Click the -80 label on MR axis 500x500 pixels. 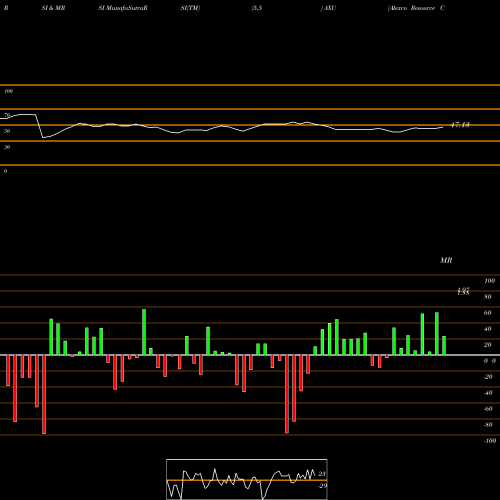tap(488, 425)
